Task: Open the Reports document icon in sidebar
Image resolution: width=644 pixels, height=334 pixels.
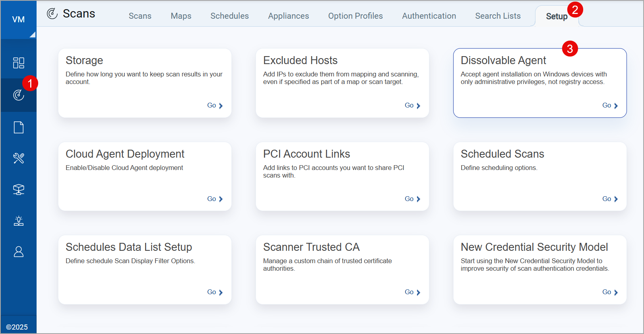Action: tap(19, 127)
